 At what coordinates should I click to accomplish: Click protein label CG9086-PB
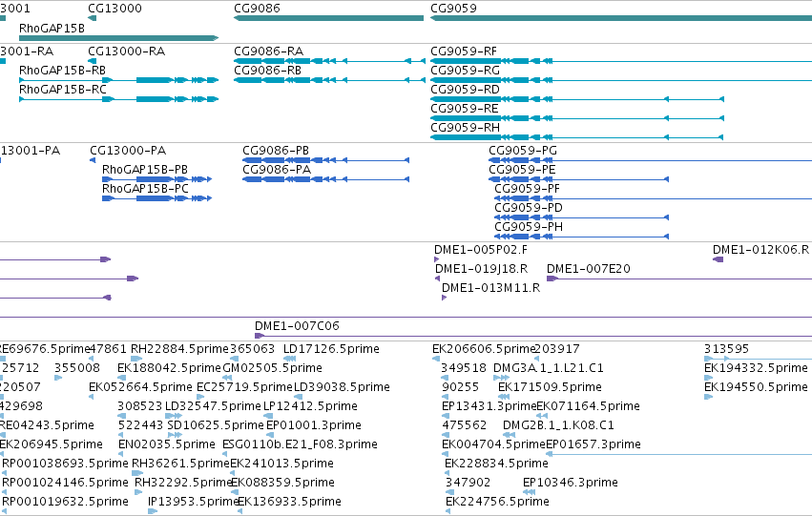click(x=276, y=151)
